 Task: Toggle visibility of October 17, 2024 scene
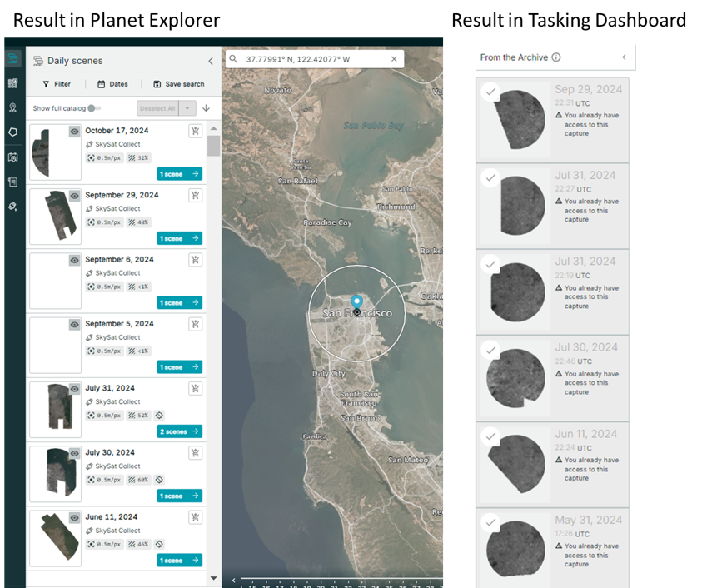pyautogui.click(x=74, y=132)
